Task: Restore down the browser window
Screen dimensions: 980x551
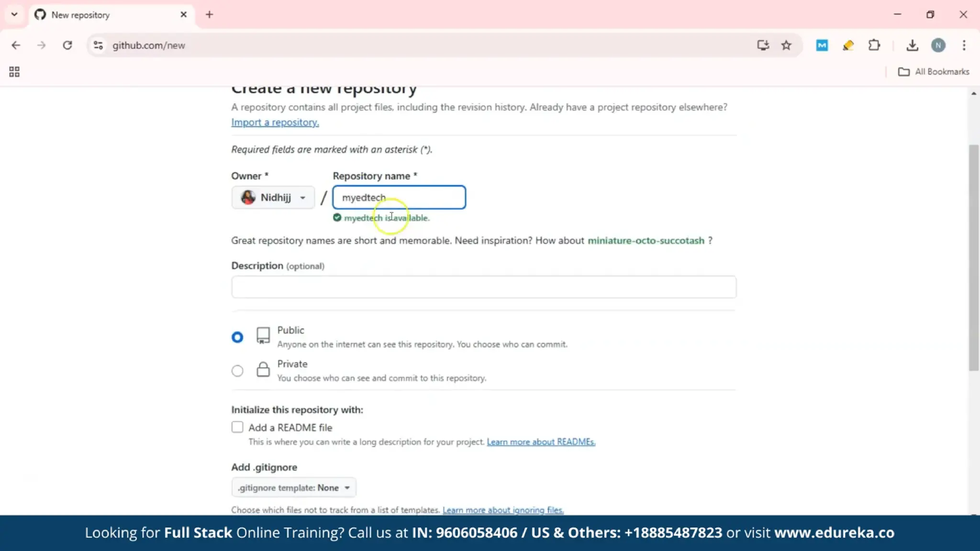Action: click(x=930, y=14)
